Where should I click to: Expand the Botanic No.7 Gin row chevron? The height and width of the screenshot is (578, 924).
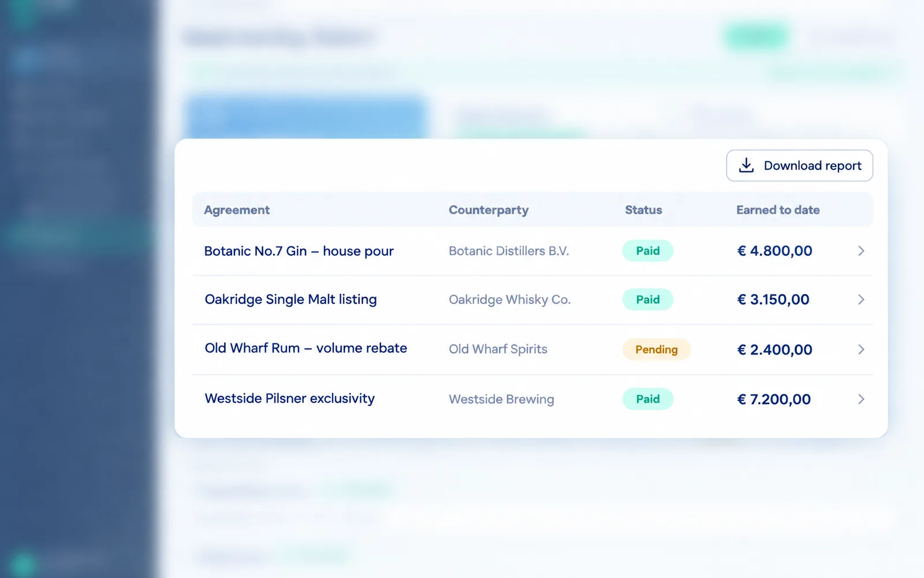pyautogui.click(x=861, y=251)
